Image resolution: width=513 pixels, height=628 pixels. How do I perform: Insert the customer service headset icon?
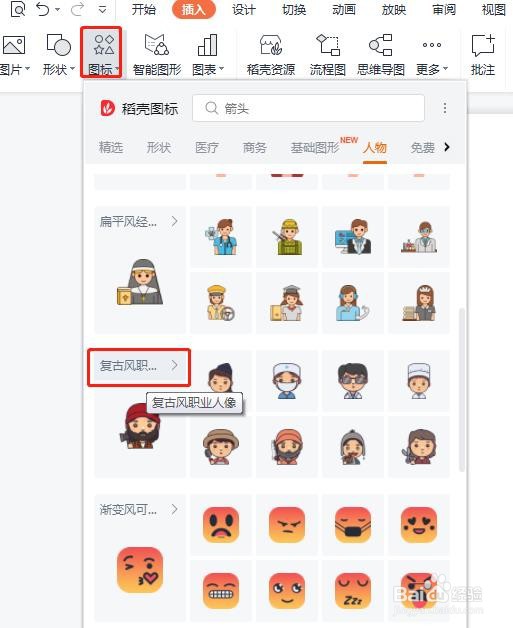353,302
